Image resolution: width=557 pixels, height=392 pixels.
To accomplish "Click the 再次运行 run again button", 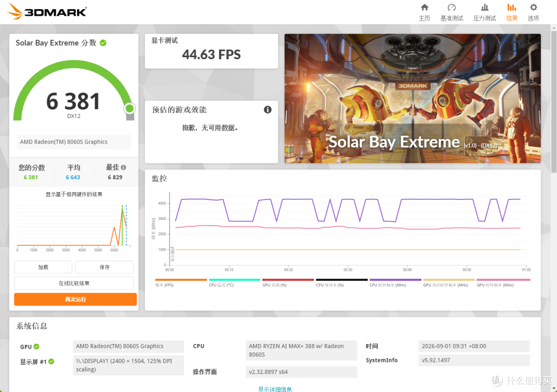I will pos(75,299).
